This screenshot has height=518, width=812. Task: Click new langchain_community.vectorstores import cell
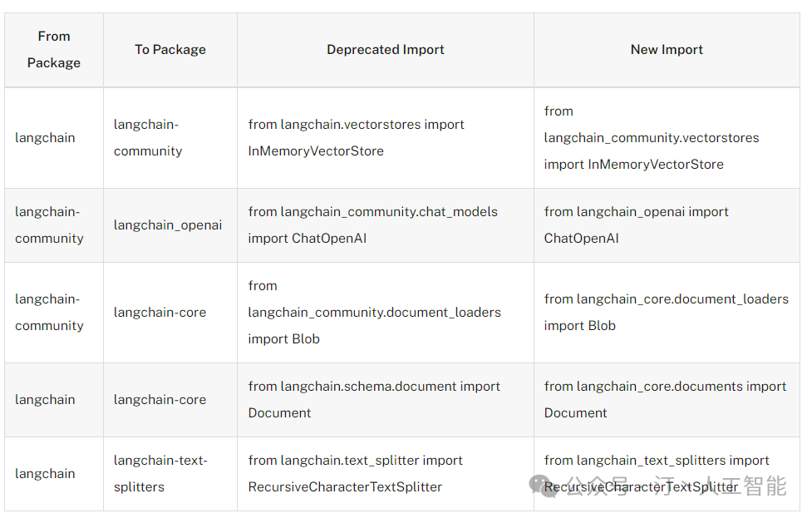click(652, 138)
